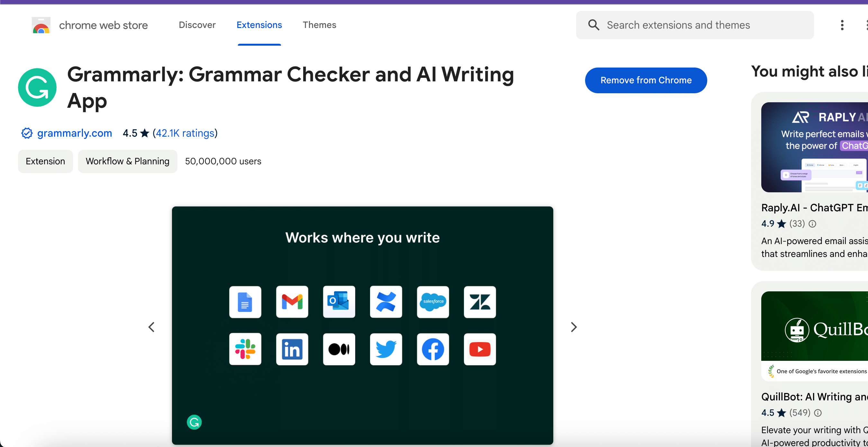Select the Extensions tab
868x447 pixels.
click(x=259, y=24)
